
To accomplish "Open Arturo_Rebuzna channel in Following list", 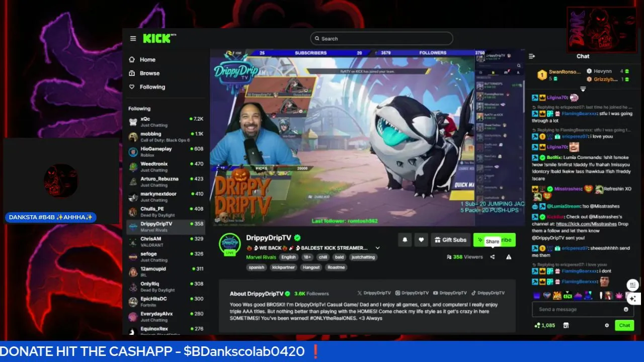I will (x=166, y=182).
